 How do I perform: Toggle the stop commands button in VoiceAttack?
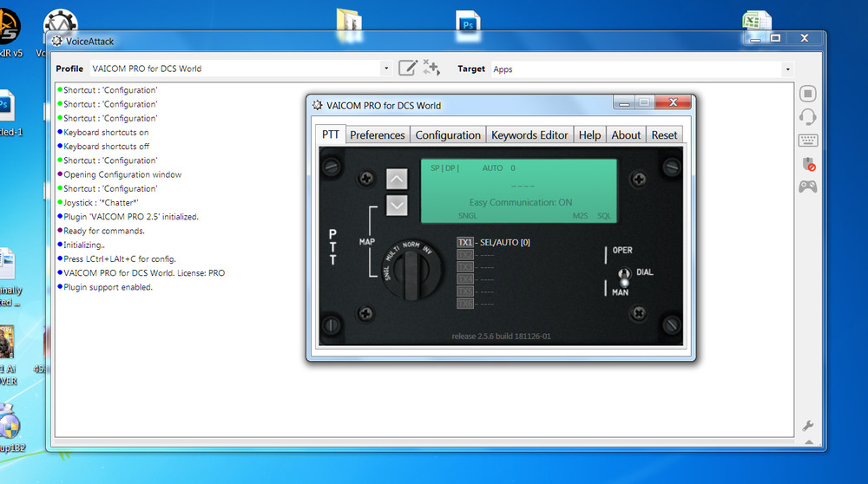pos(807,94)
